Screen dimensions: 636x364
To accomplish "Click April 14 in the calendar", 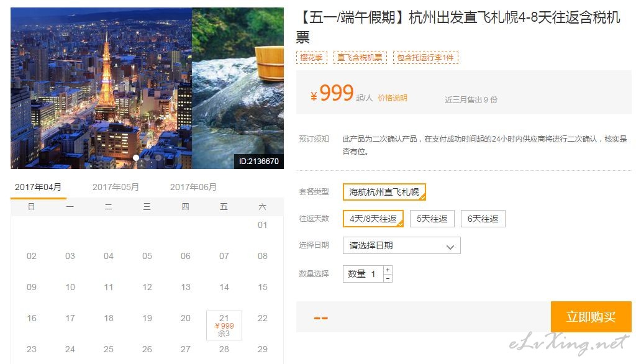I will tap(224, 287).
